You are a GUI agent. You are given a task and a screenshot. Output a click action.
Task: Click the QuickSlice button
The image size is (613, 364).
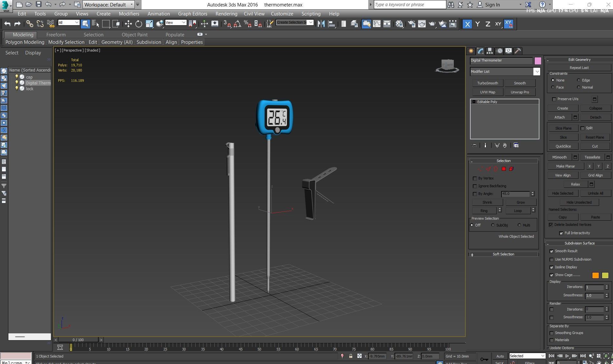pos(563,146)
